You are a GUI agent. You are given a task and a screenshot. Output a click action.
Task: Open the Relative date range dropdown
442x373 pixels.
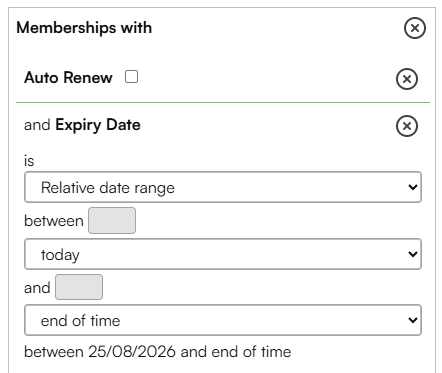pos(223,187)
